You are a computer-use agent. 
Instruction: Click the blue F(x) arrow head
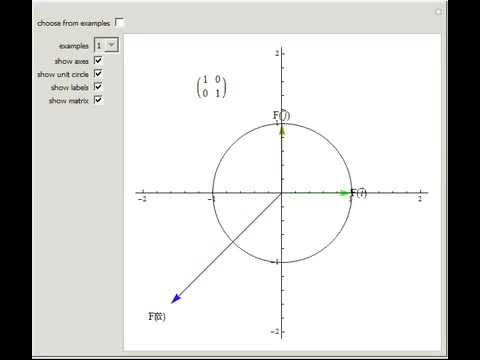pos(176,298)
